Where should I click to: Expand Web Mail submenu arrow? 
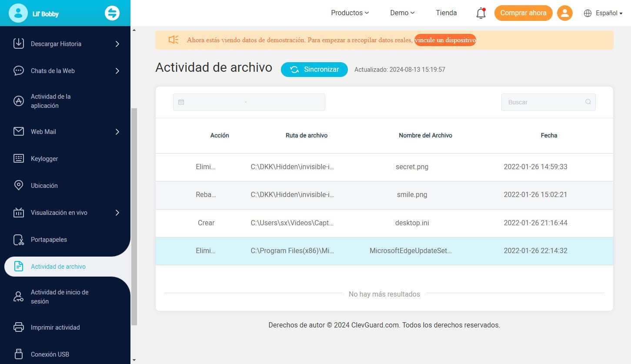pos(117,131)
